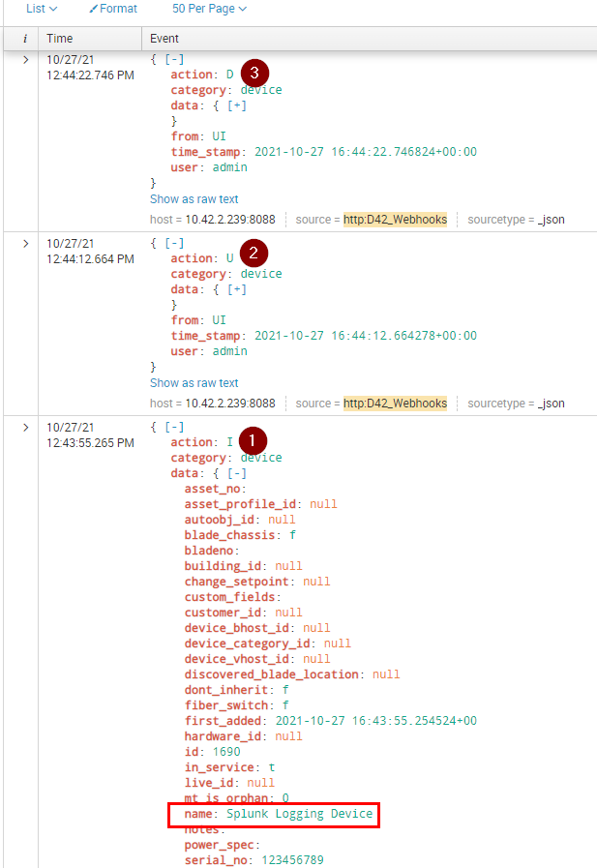The image size is (597, 868).
Task: Open the List view dropdown
Action: (x=41, y=9)
